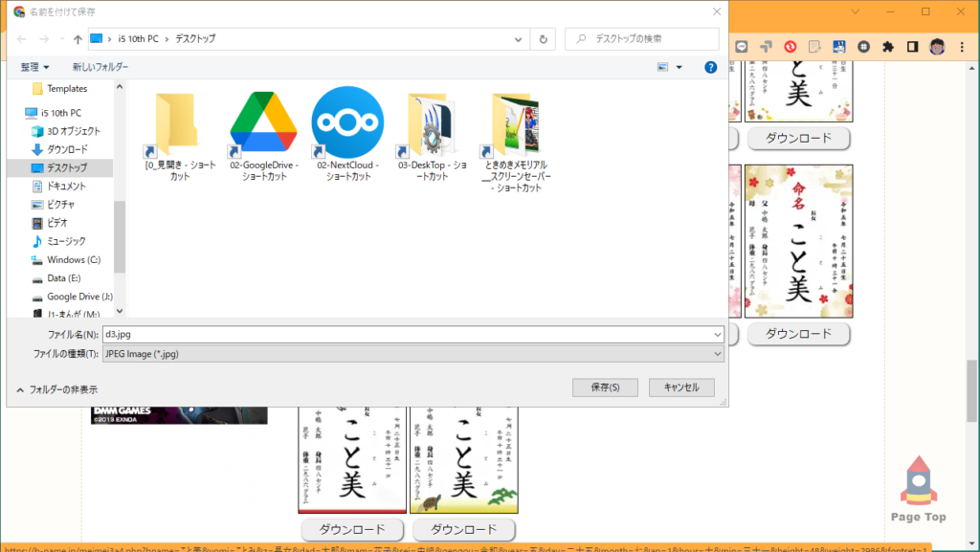Open the ファイルの種類 file type dropdown
Viewport: 980px width, 552px height.
pyautogui.click(x=716, y=353)
